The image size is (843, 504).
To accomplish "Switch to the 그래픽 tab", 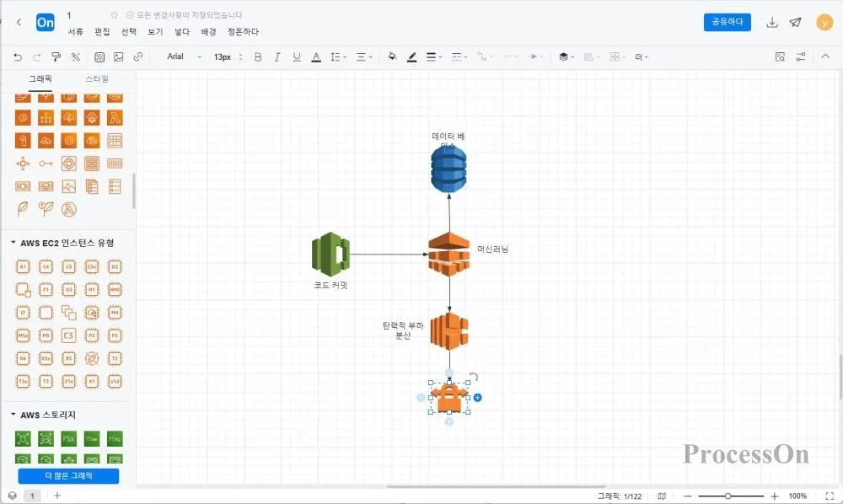I will click(x=40, y=79).
